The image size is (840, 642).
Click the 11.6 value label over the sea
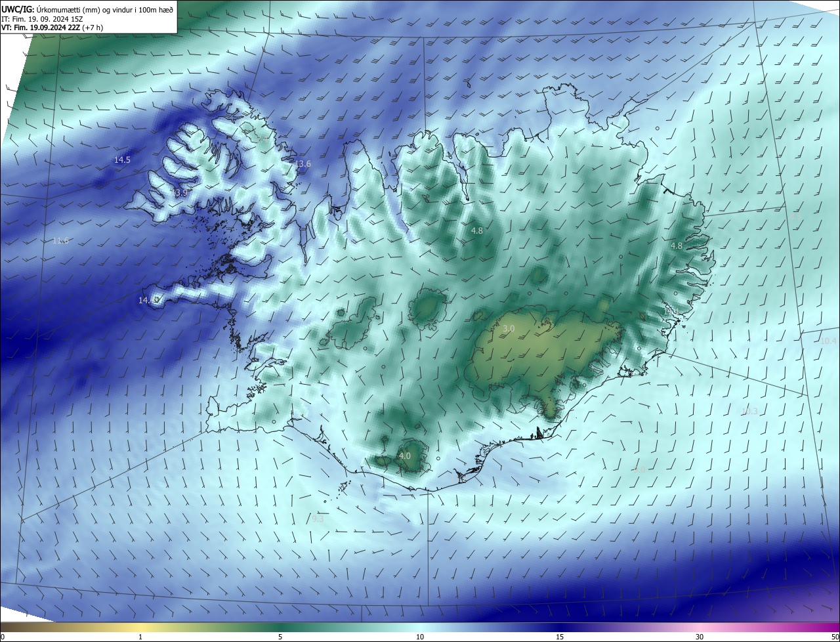(x=60, y=241)
